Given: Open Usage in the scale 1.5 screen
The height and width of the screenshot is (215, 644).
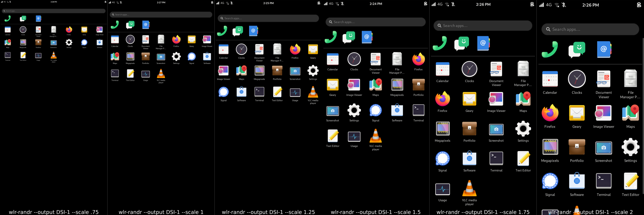Looking at the screenshot, I should click(354, 137).
